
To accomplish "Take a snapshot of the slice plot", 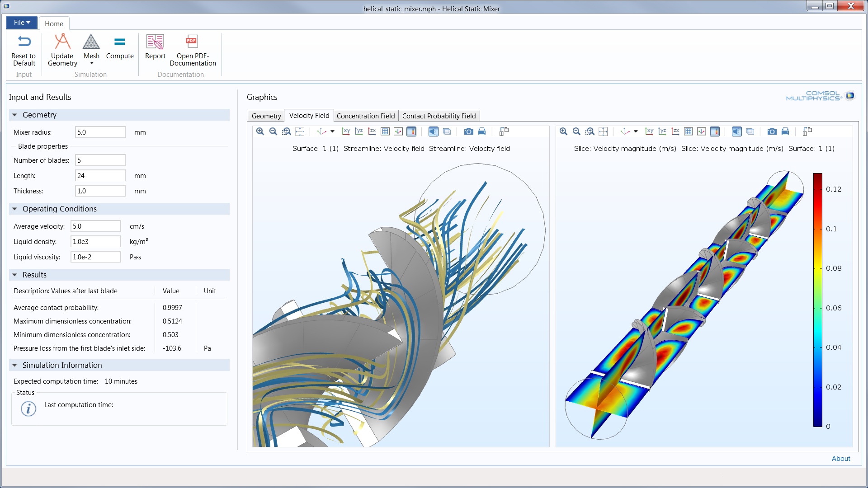I will 771,131.
